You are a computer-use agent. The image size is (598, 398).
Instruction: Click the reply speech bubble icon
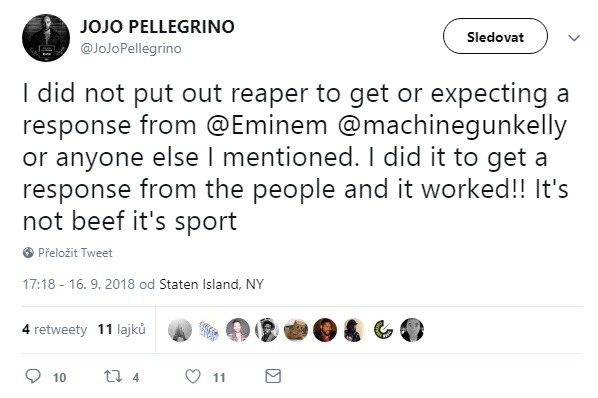[x=33, y=376]
